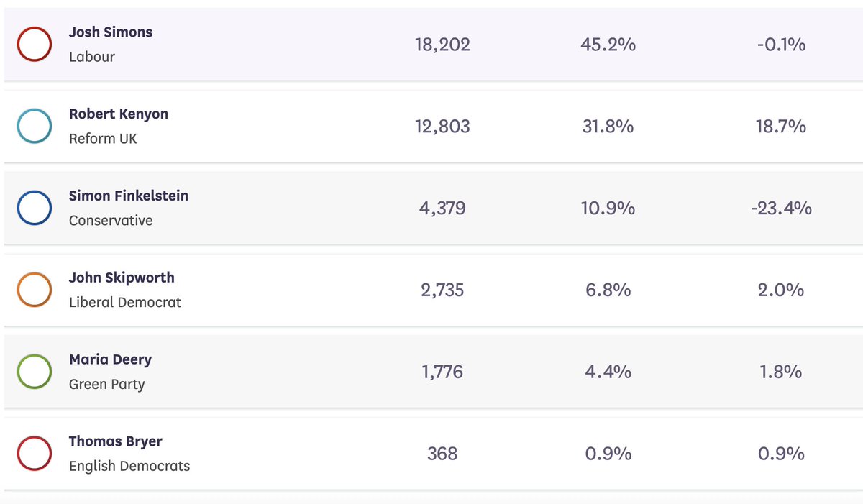
Task: Click Reform UK's 31.8% vote share
Action: click(608, 127)
